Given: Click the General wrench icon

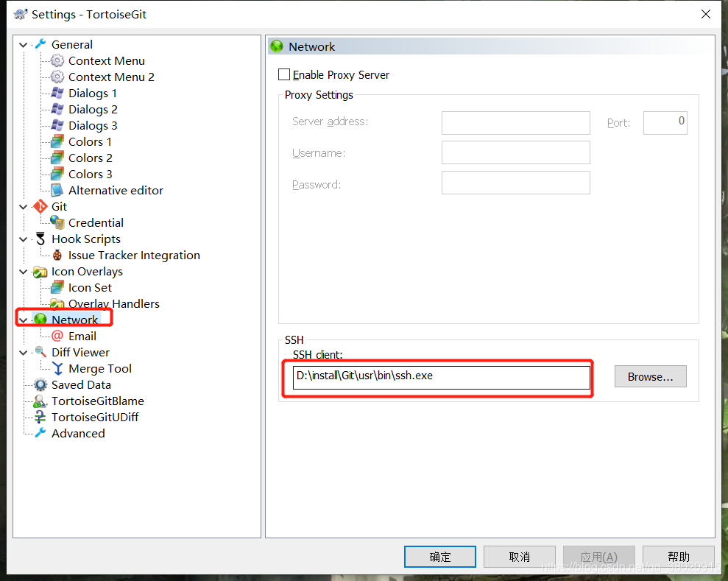Looking at the screenshot, I should 41,44.
